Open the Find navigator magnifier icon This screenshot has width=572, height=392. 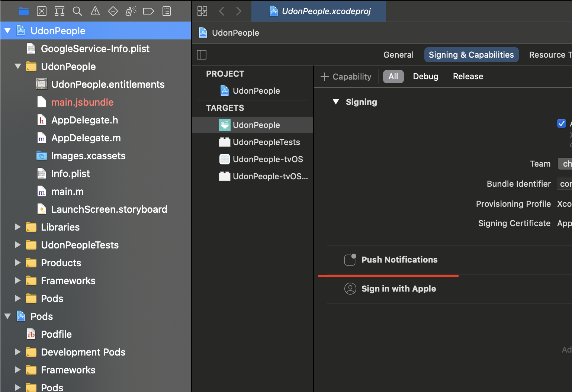click(x=77, y=12)
